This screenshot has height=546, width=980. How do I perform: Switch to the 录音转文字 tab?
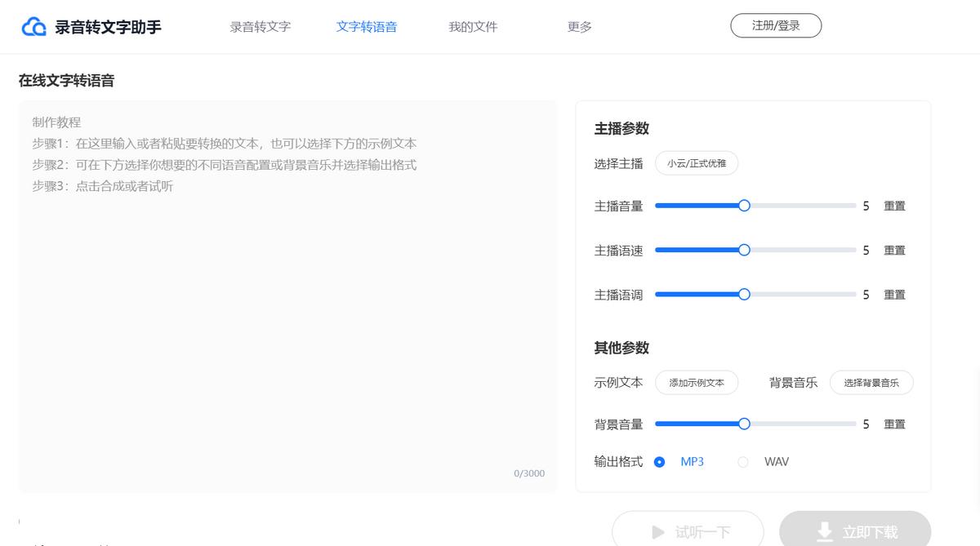[x=260, y=26]
